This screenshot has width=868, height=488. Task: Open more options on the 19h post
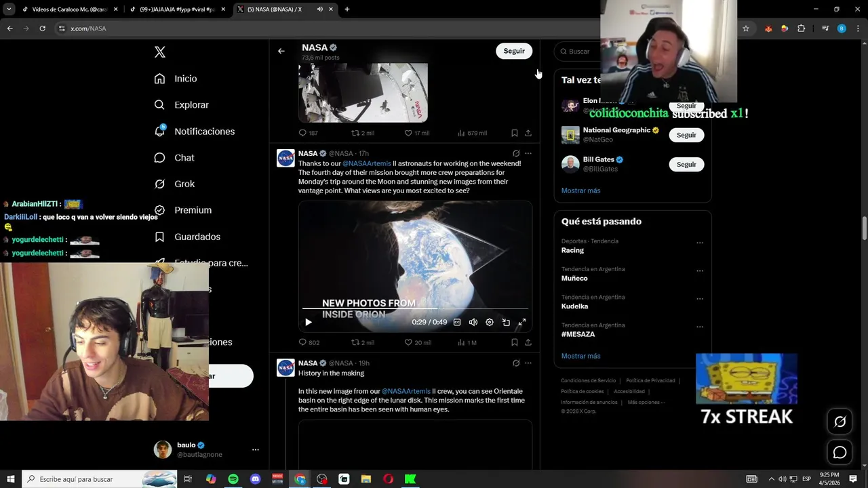[528, 363]
